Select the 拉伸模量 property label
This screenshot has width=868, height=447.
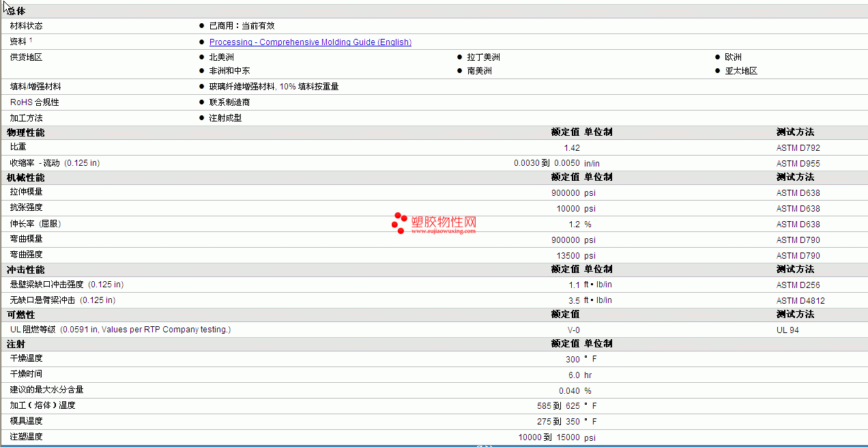click(x=27, y=192)
